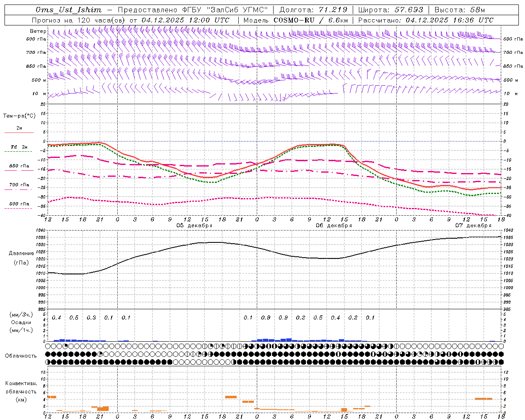Click the 07 декабря date label
The width and height of the screenshot is (525, 420).
coord(473,226)
